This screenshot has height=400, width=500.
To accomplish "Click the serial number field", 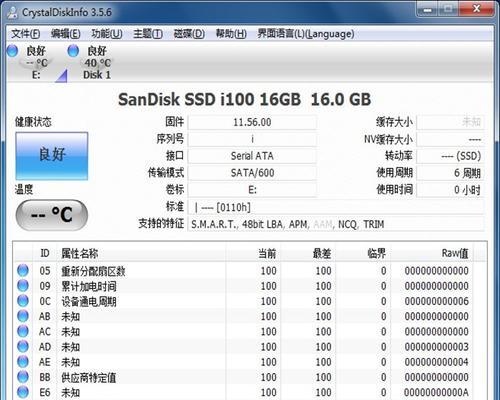I will pyautogui.click(x=252, y=139).
